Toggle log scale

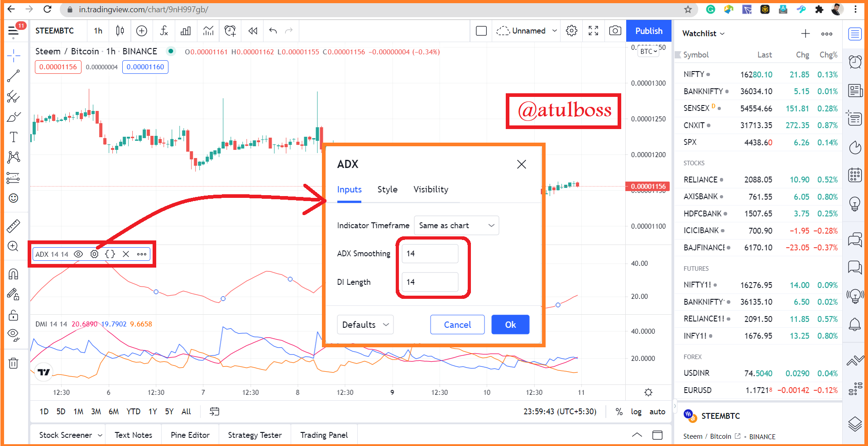coord(636,412)
